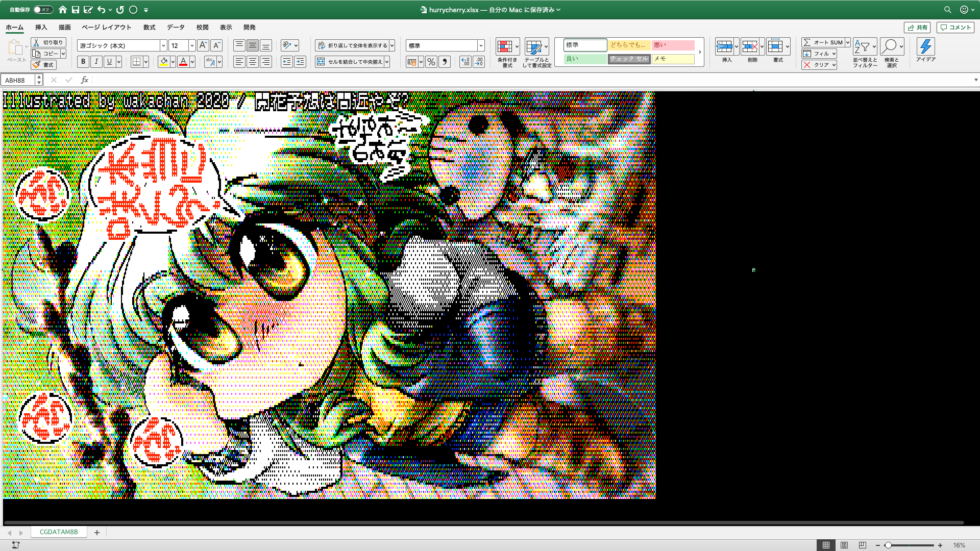
Task: Open the search magnifier in title bar
Action: point(947,10)
